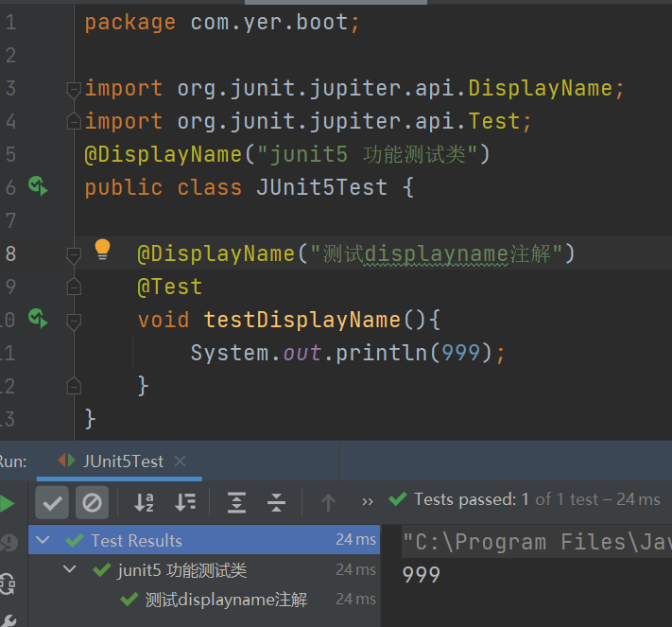Click the package com.yer.boot line
The height and width of the screenshot is (627, 672).
[222, 23]
